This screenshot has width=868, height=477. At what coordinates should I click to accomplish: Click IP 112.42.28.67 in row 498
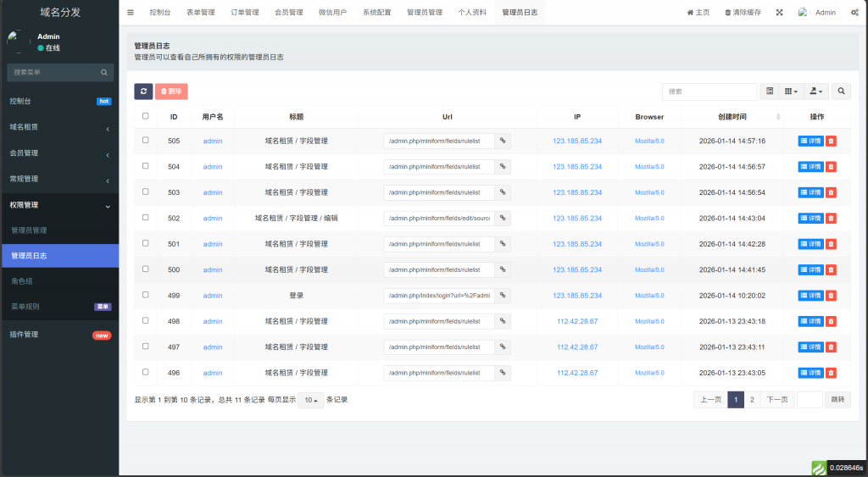(x=576, y=321)
